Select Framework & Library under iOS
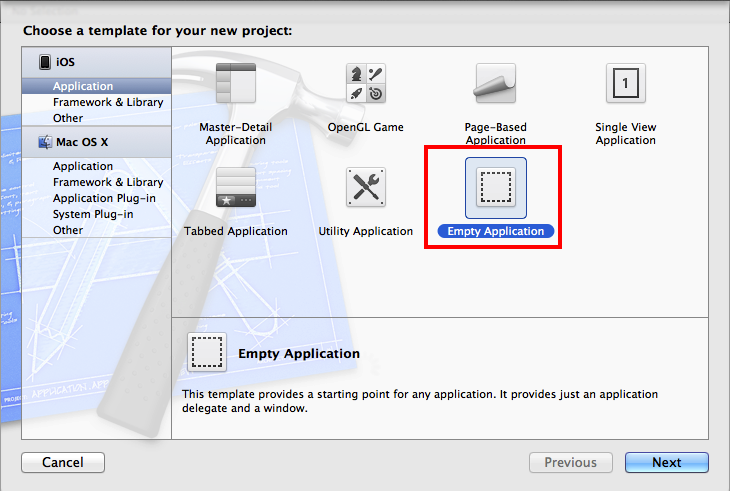This screenshot has height=491, width=730. point(96,102)
